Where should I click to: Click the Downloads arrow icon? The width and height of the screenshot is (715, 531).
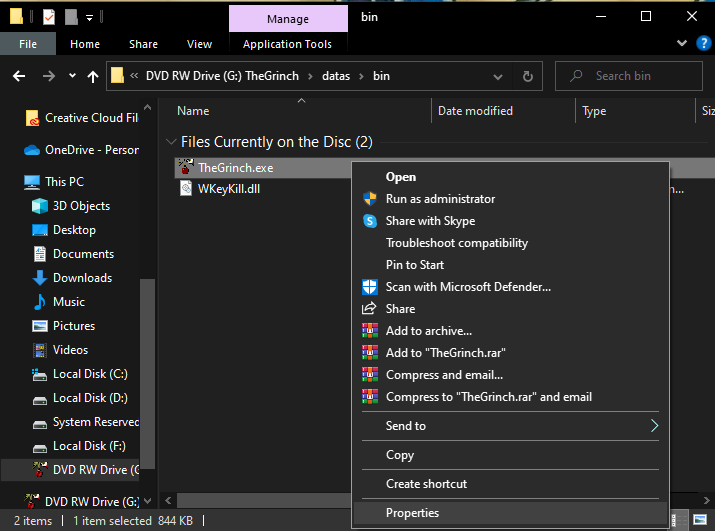40,278
